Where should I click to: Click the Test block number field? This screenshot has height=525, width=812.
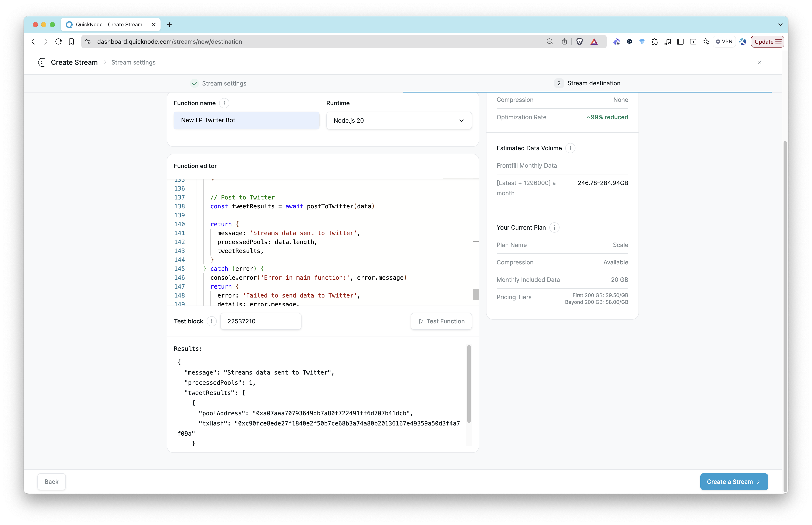pos(261,321)
